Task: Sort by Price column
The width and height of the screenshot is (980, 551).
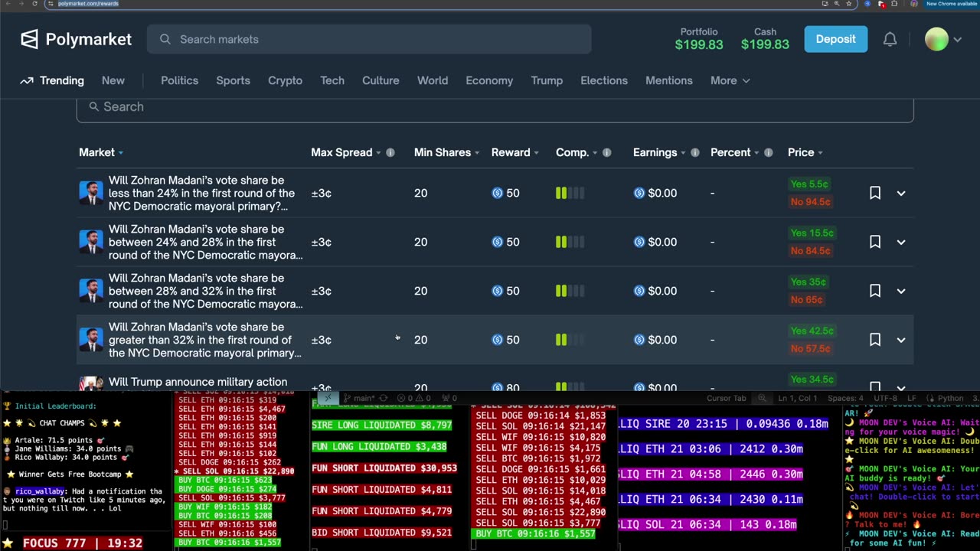Action: (x=805, y=152)
